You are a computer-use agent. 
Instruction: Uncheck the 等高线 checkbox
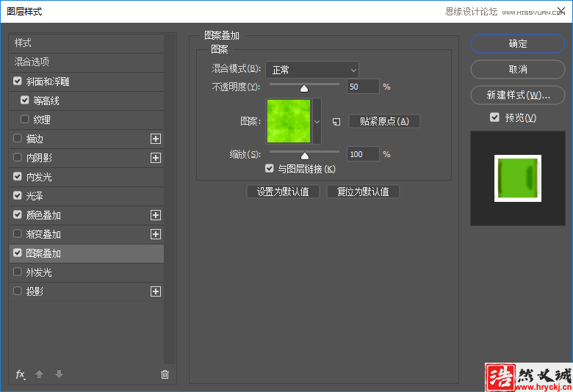click(25, 100)
